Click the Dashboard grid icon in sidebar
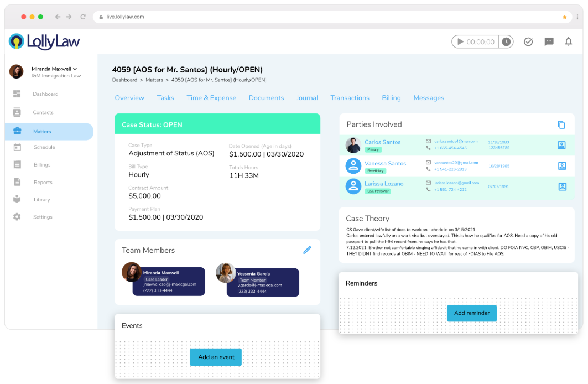The image size is (588, 384). coord(17,94)
